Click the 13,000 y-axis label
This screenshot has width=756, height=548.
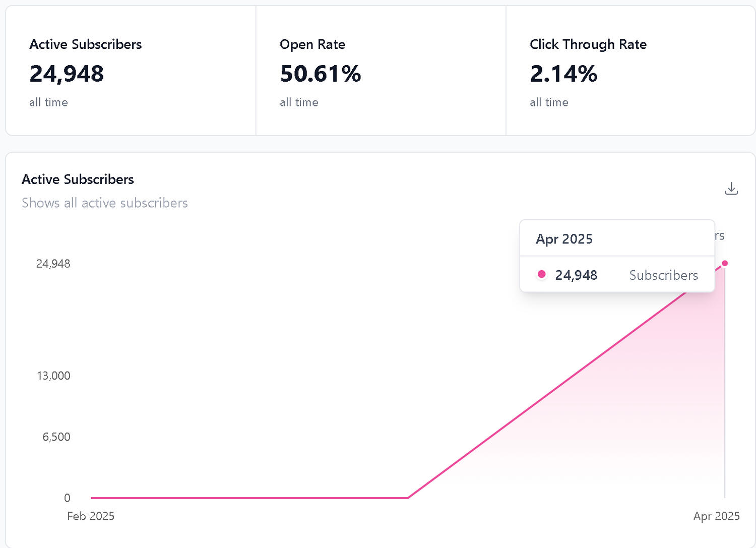coord(53,376)
